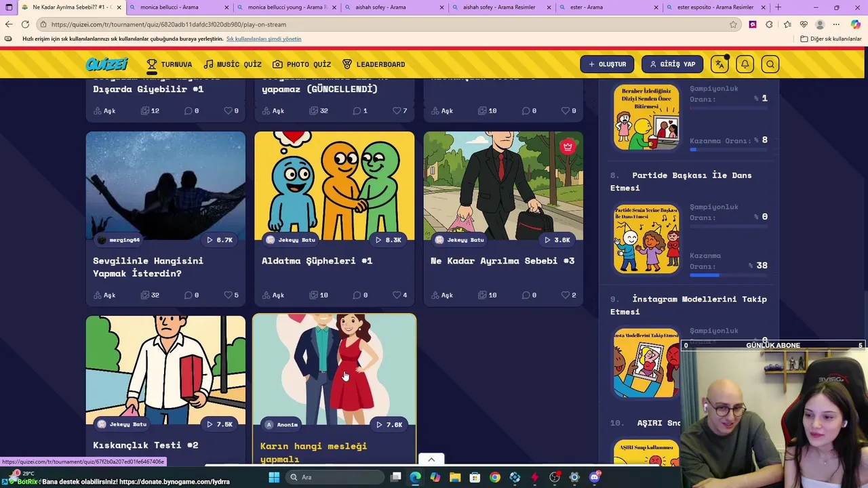This screenshot has height=488, width=868.
Task: Open the browser tab actions menu
Action: (9, 7)
